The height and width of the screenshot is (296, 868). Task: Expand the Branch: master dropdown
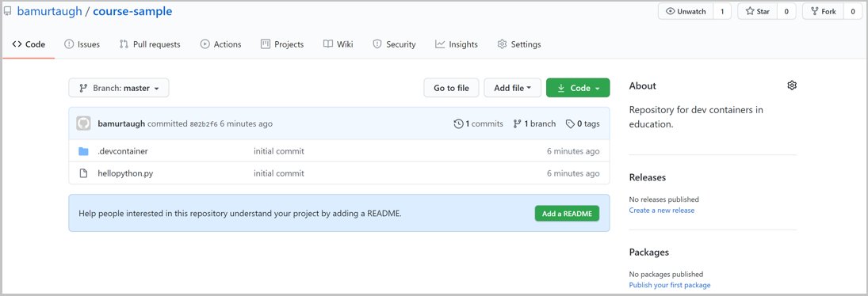coord(119,88)
